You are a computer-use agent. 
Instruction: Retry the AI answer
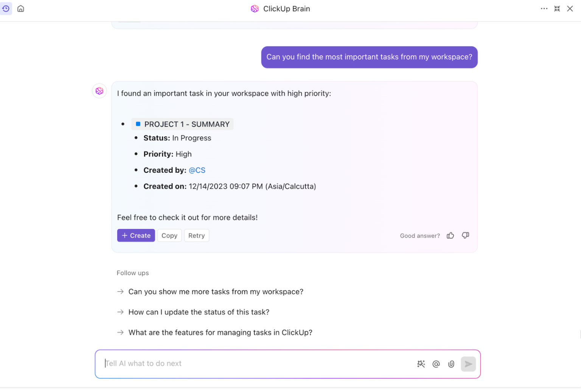(x=196, y=235)
